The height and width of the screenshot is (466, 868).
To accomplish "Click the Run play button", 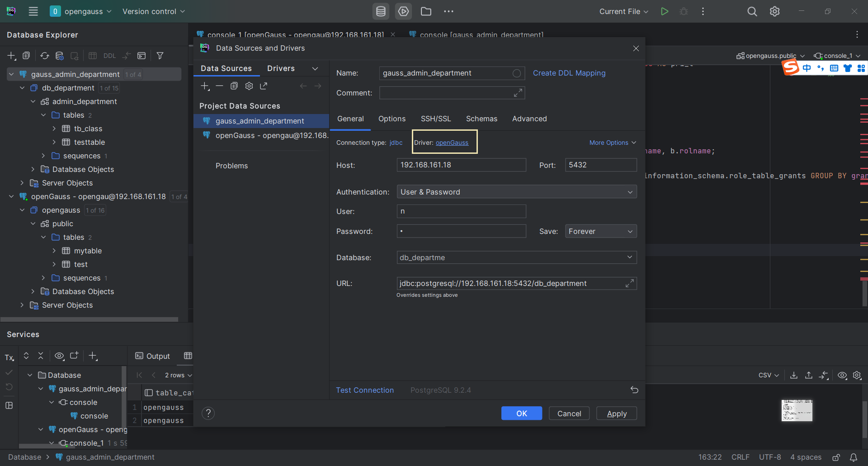I will [664, 11].
